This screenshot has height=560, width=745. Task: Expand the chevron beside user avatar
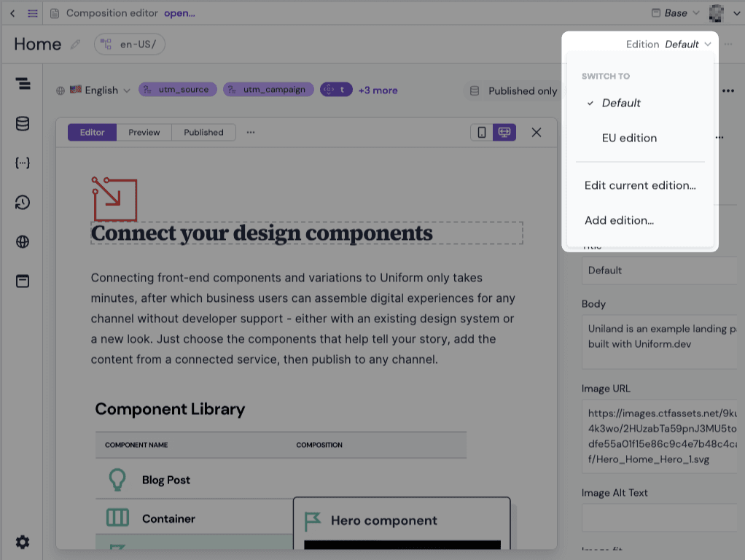click(736, 13)
